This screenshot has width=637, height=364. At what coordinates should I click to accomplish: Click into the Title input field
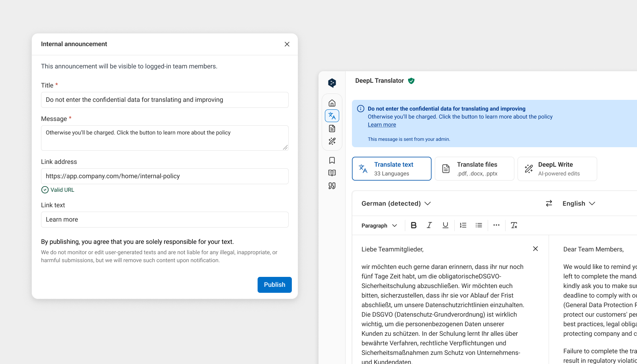point(165,100)
